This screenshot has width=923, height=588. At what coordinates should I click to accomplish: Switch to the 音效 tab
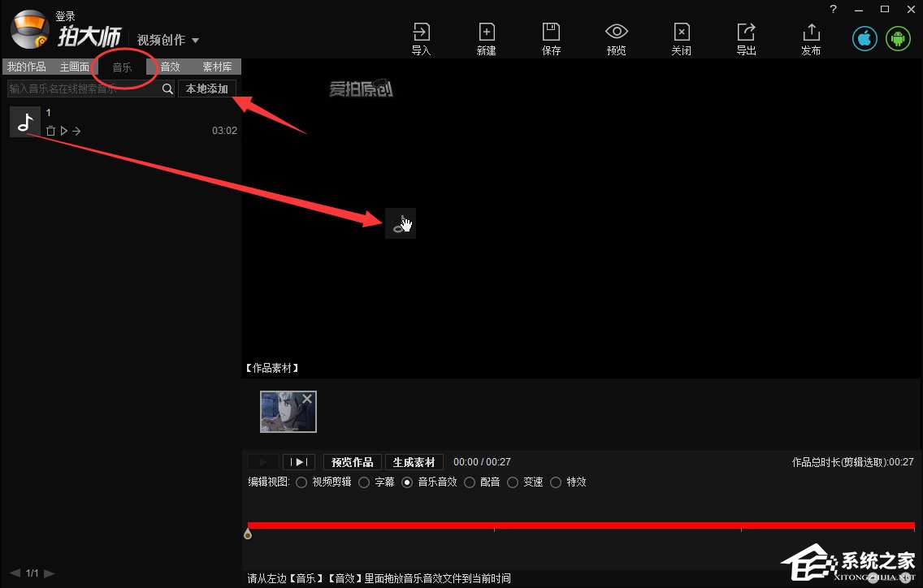(170, 67)
